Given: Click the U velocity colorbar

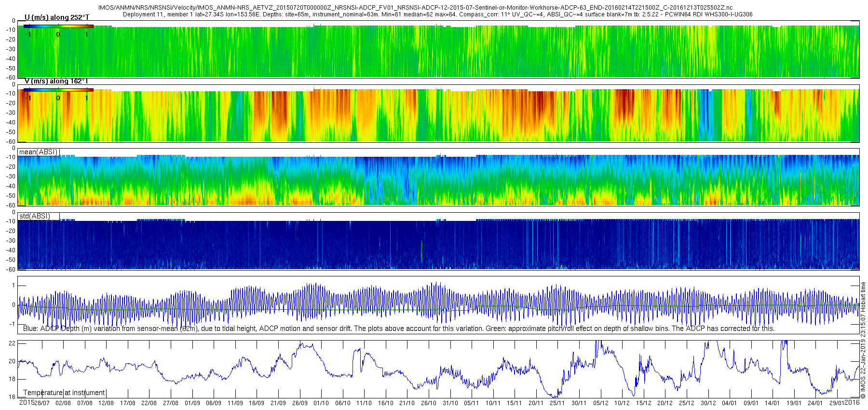Looking at the screenshot, I should [58, 27].
